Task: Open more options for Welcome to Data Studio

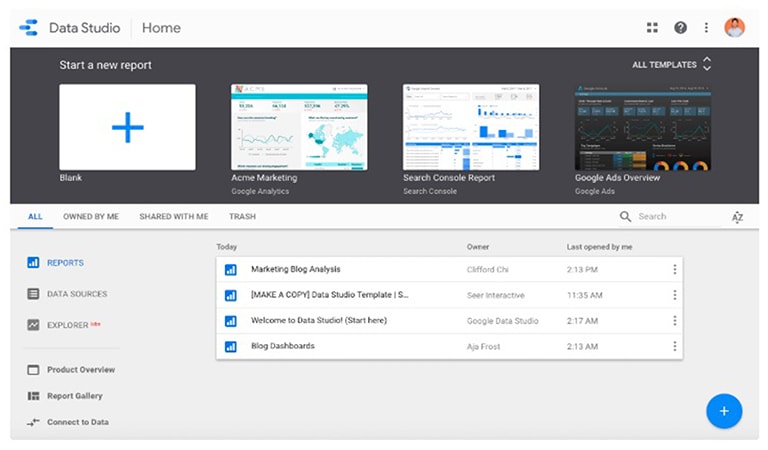Action: pos(674,320)
